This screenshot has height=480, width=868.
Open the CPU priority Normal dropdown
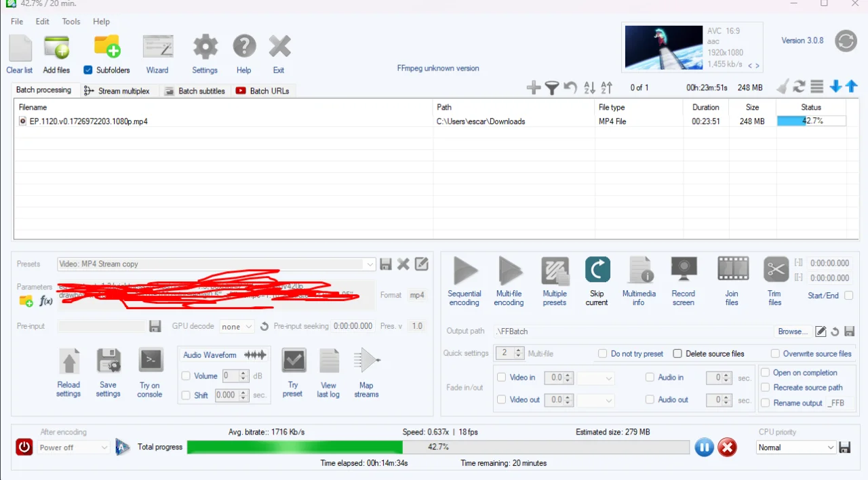(796, 447)
